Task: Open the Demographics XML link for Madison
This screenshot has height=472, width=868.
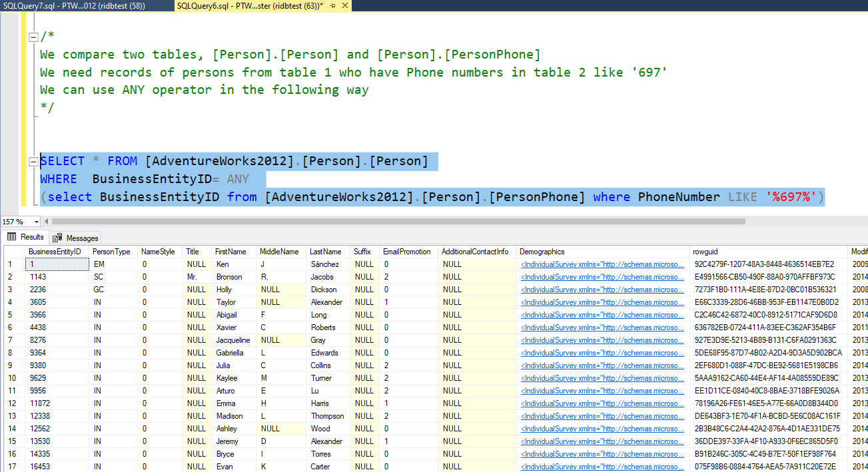Action: click(x=602, y=416)
